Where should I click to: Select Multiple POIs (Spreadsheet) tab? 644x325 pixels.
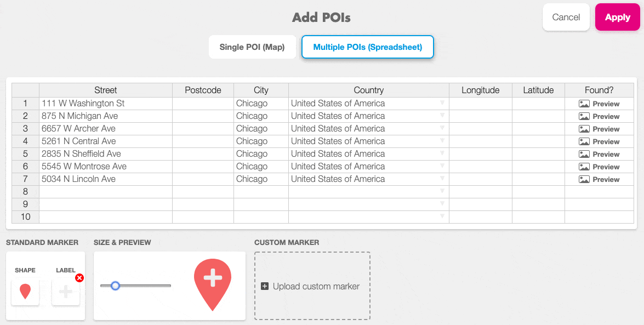pyautogui.click(x=367, y=47)
